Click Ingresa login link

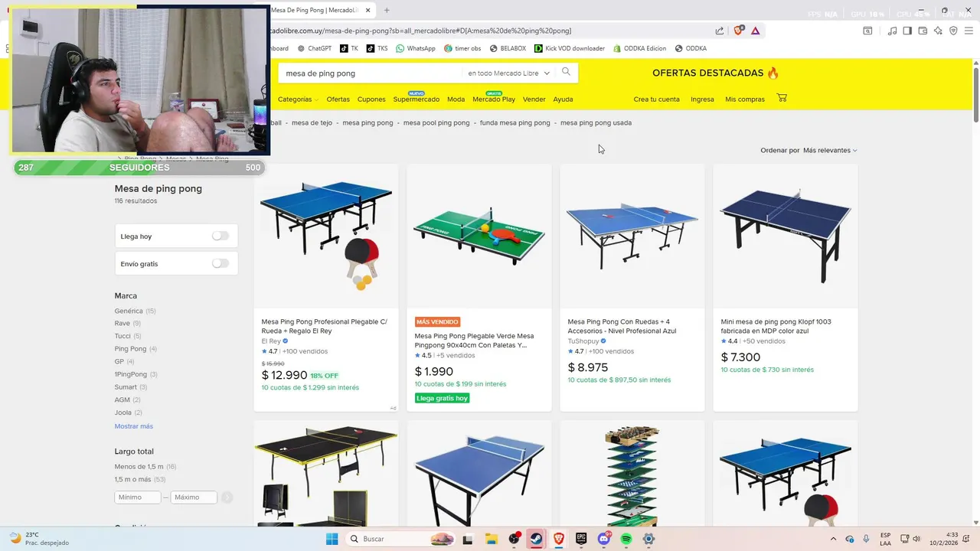pos(702,99)
